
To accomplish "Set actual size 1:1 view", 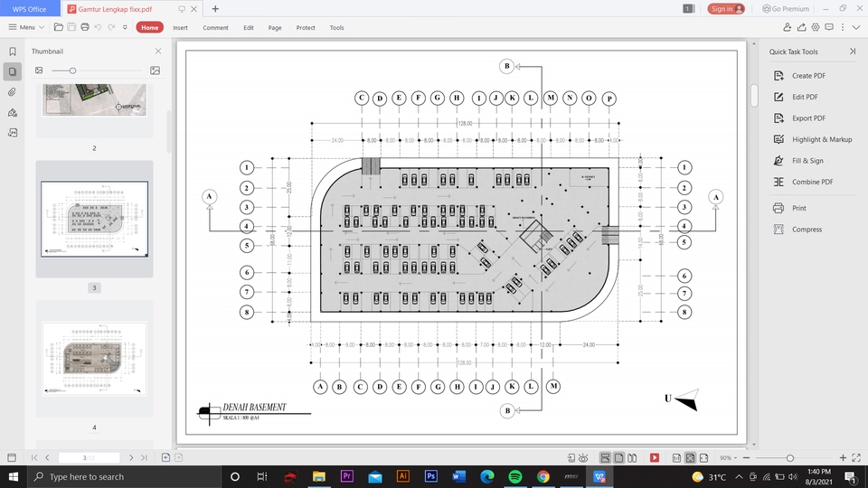I will click(676, 457).
